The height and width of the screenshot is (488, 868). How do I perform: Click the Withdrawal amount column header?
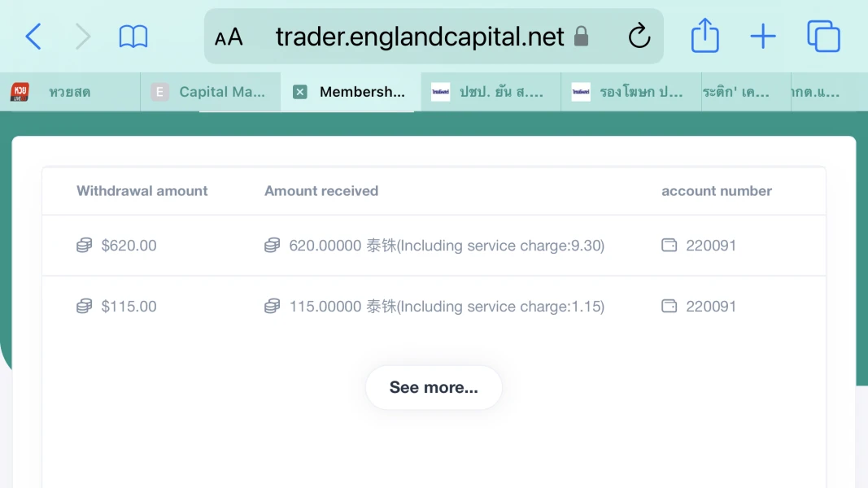coord(142,191)
